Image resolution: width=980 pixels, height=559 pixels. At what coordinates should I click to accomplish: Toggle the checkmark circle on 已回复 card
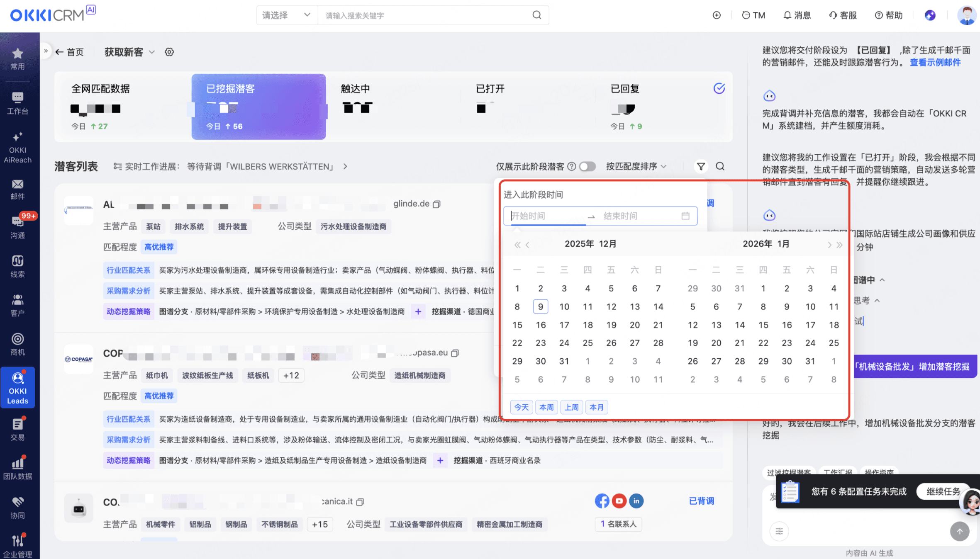point(719,88)
